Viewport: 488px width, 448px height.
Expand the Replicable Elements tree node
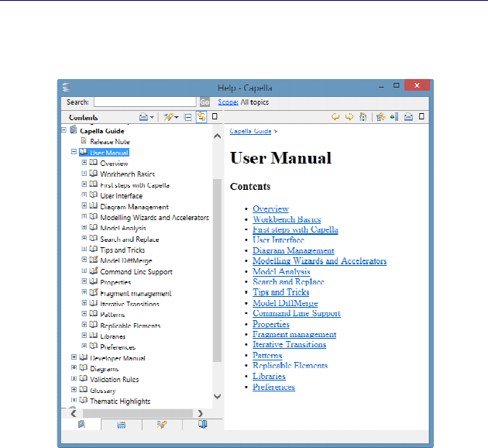tap(84, 325)
